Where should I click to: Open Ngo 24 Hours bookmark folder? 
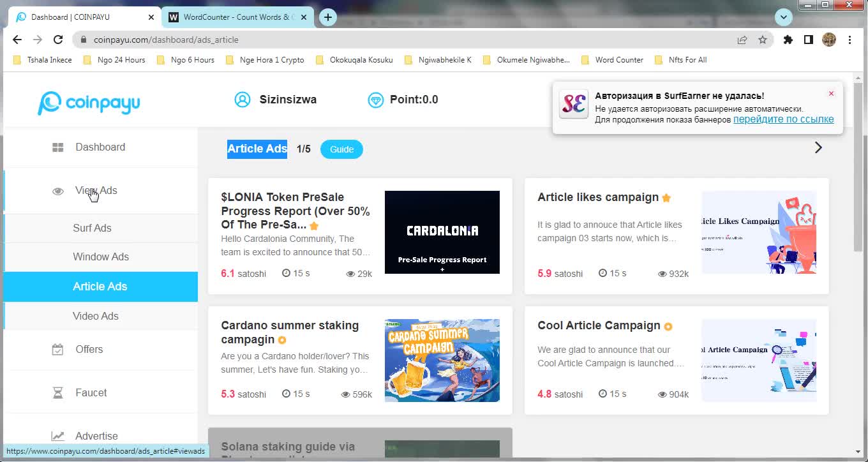tap(114, 60)
